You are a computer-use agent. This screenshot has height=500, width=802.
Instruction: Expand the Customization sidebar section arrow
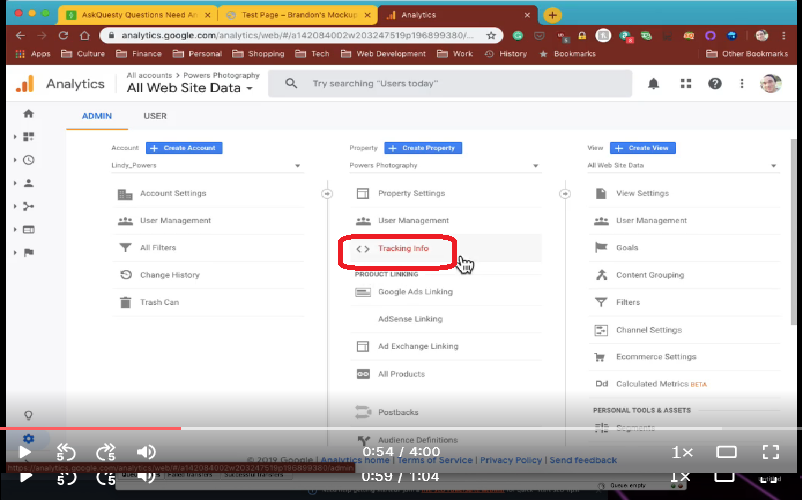[x=15, y=137]
